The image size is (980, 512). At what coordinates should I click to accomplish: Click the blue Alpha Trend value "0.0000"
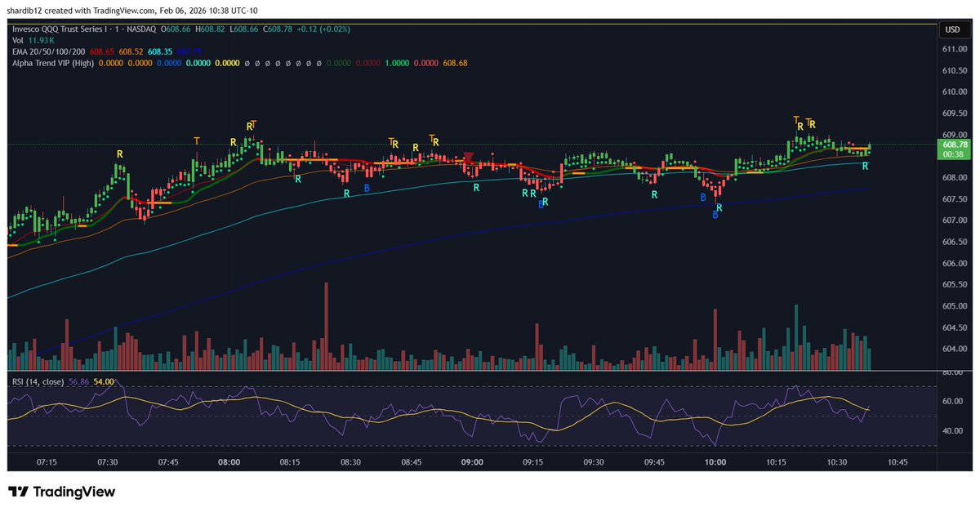coord(169,63)
